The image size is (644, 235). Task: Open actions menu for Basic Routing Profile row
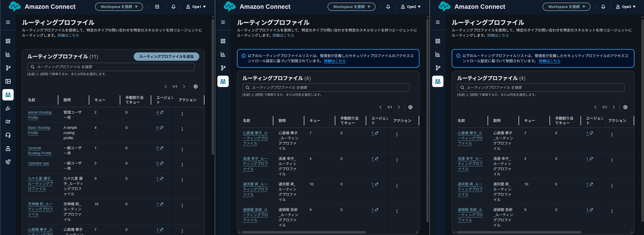[x=182, y=129]
